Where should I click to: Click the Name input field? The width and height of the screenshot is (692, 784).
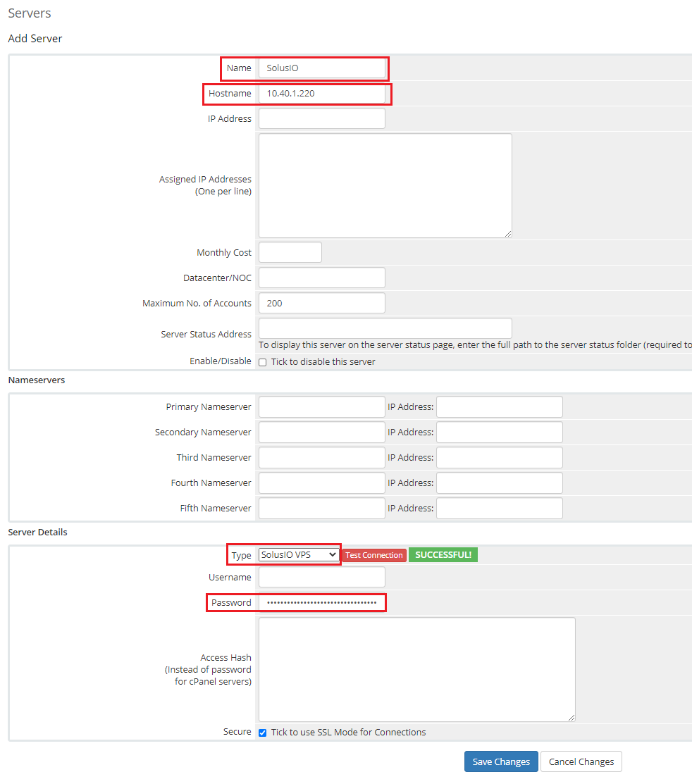pyautogui.click(x=321, y=68)
